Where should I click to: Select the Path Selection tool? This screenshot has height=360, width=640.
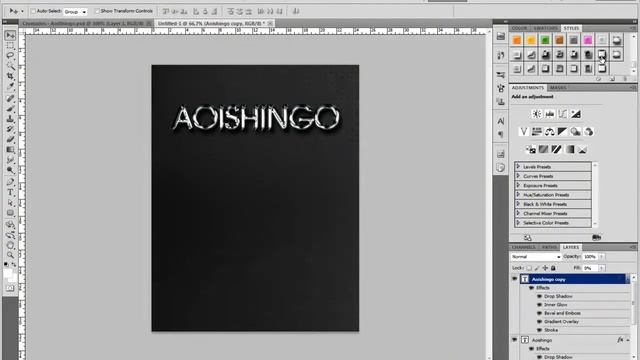pos(10,203)
